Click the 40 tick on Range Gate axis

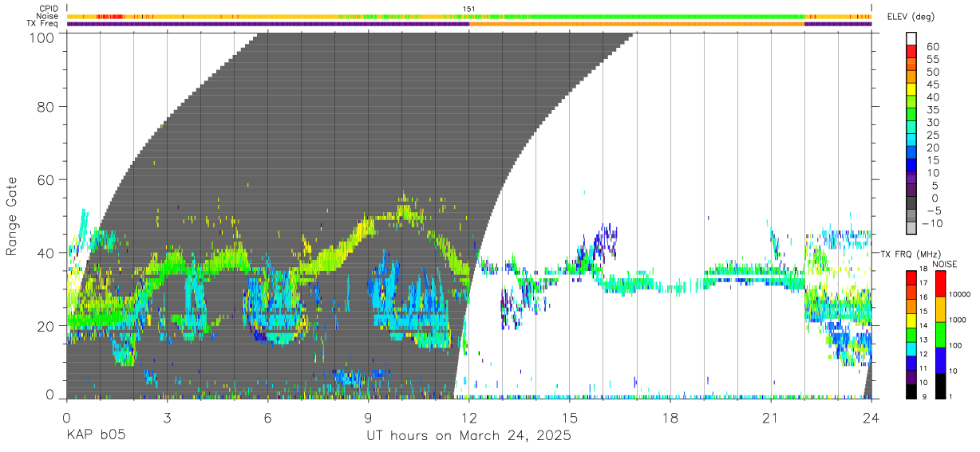tap(46, 253)
